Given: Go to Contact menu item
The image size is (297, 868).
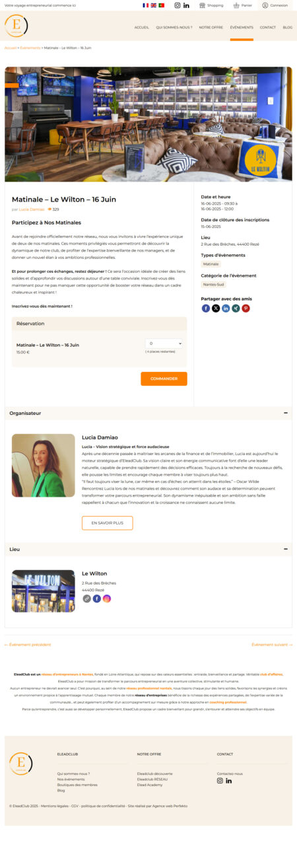Looking at the screenshot, I should point(268,28).
